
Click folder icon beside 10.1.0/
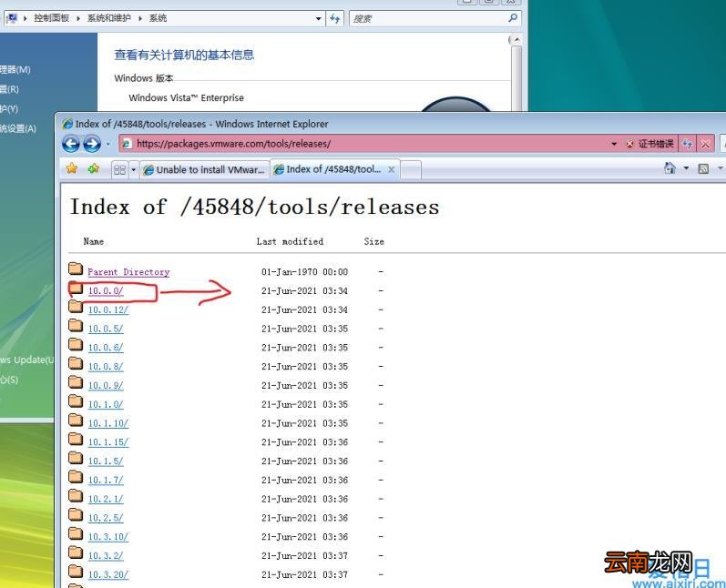pyautogui.click(x=76, y=401)
